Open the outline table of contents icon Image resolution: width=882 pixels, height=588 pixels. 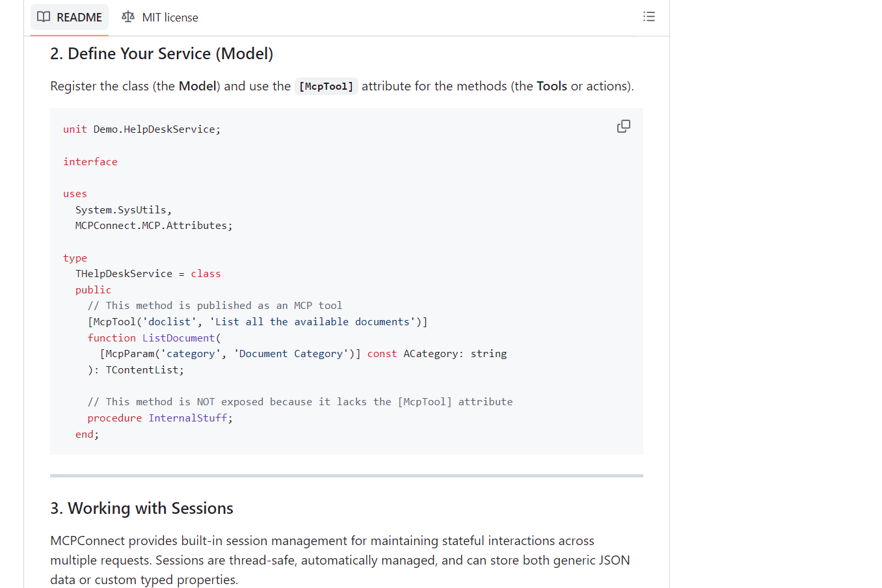coord(648,17)
